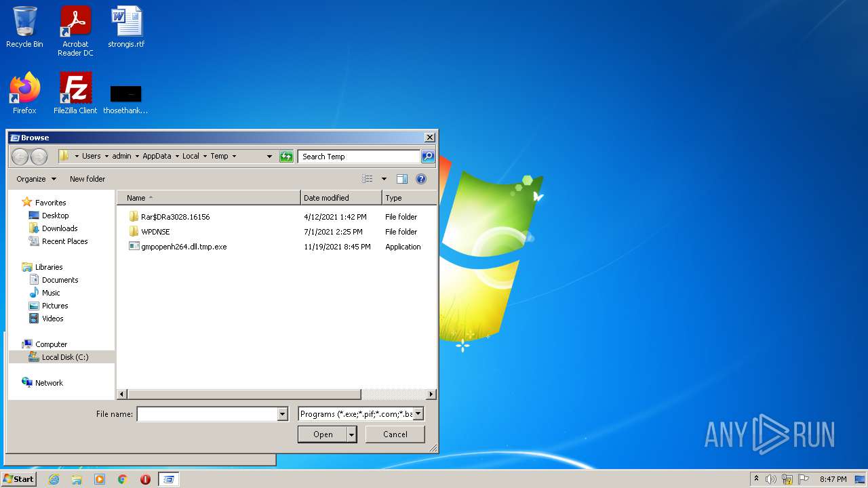The width and height of the screenshot is (868, 488).
Task: Open the Programs file type filter
Action: pyautogui.click(x=361, y=414)
